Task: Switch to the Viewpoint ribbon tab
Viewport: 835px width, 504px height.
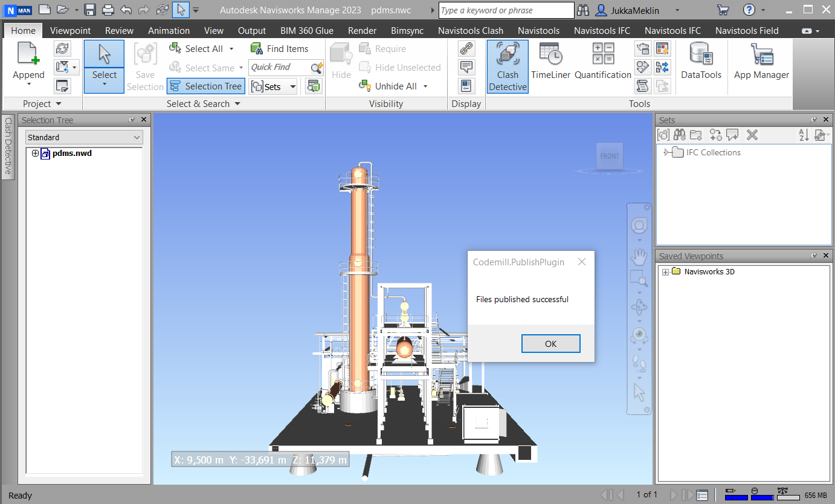Action: coord(71,31)
